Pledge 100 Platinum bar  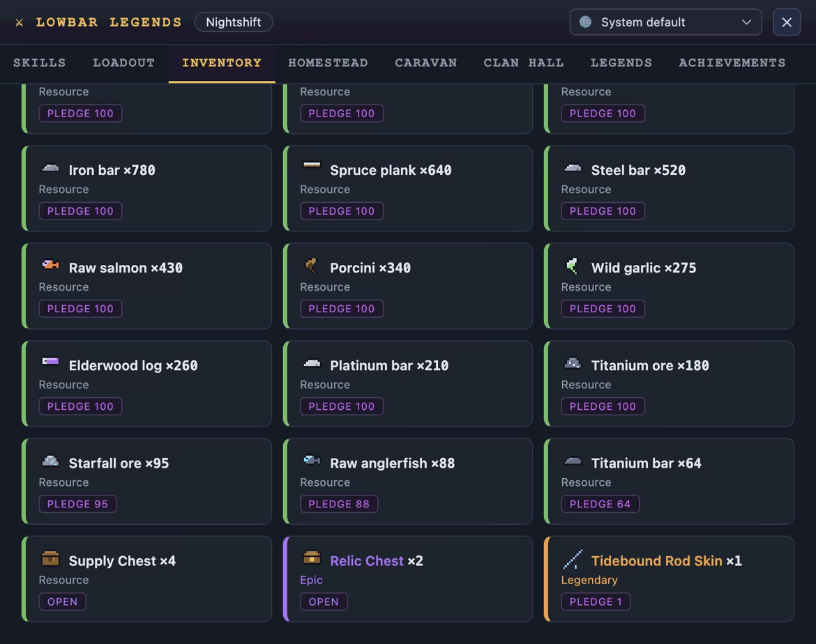(x=341, y=407)
